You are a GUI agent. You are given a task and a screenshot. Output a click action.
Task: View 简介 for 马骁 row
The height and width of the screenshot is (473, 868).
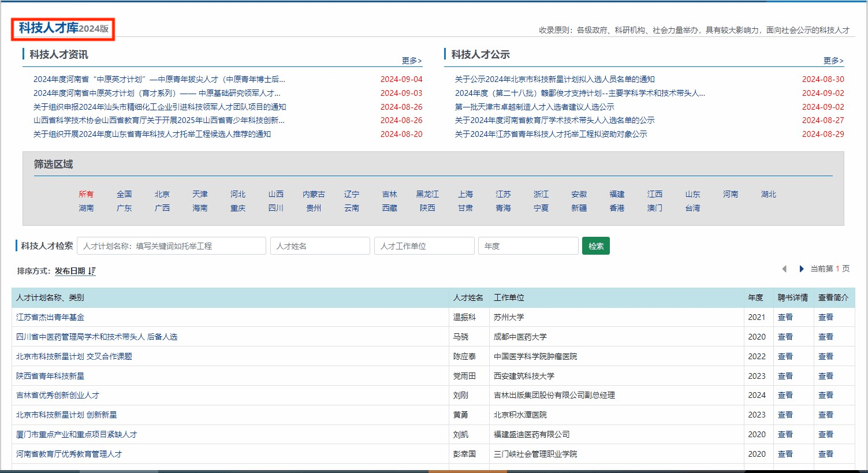826,337
